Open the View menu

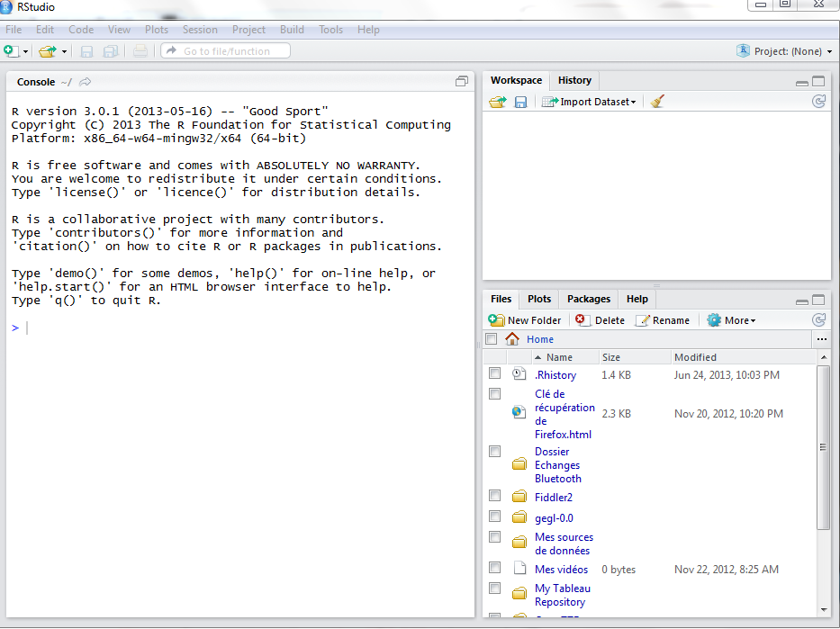pos(119,30)
